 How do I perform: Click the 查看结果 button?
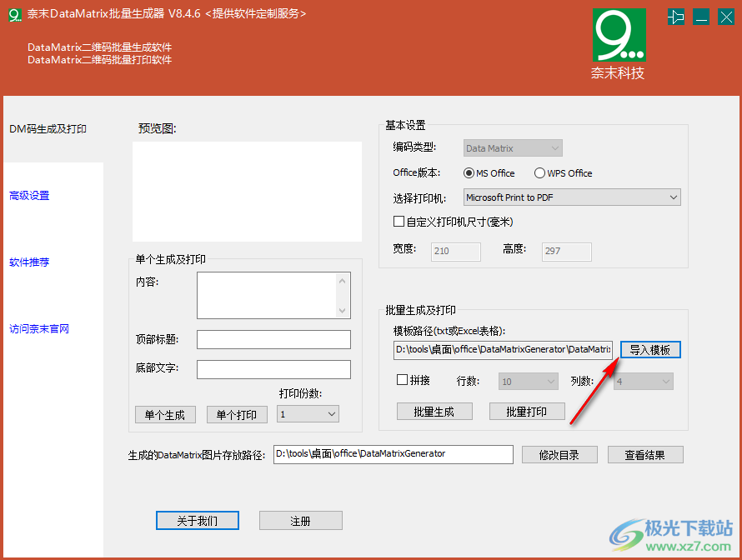click(645, 455)
